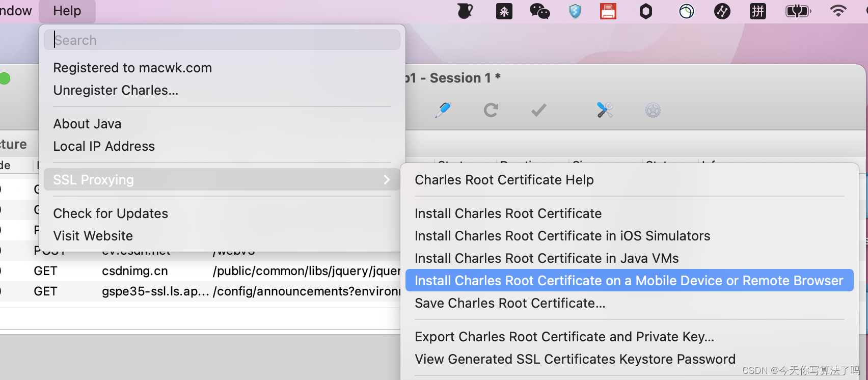Open the Window menu in menu bar
This screenshot has width=868, height=380.
[16, 11]
